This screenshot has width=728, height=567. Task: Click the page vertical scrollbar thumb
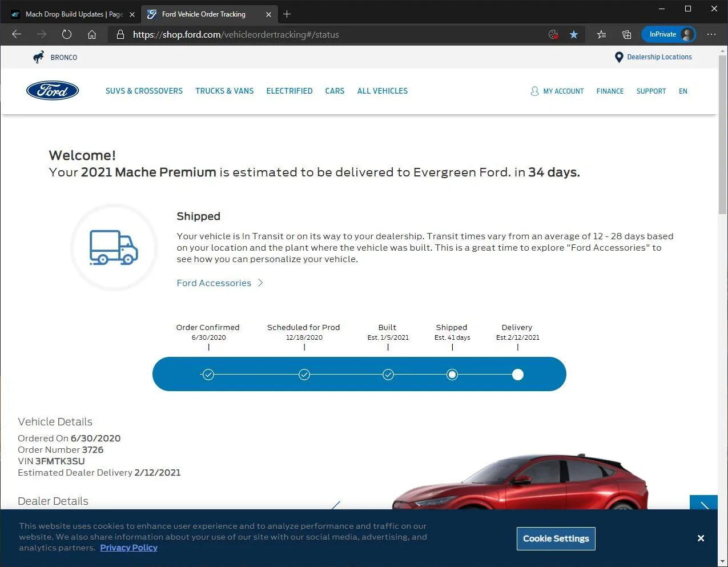(722, 134)
